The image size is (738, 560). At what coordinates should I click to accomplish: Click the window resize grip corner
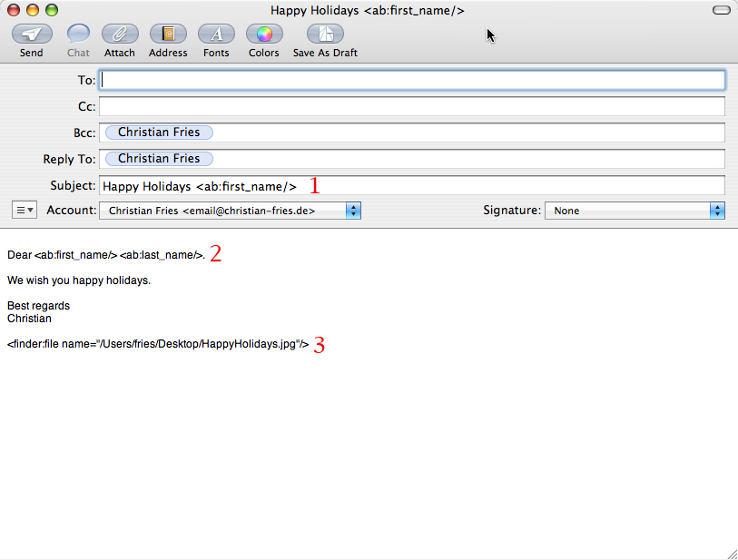pyautogui.click(x=731, y=553)
